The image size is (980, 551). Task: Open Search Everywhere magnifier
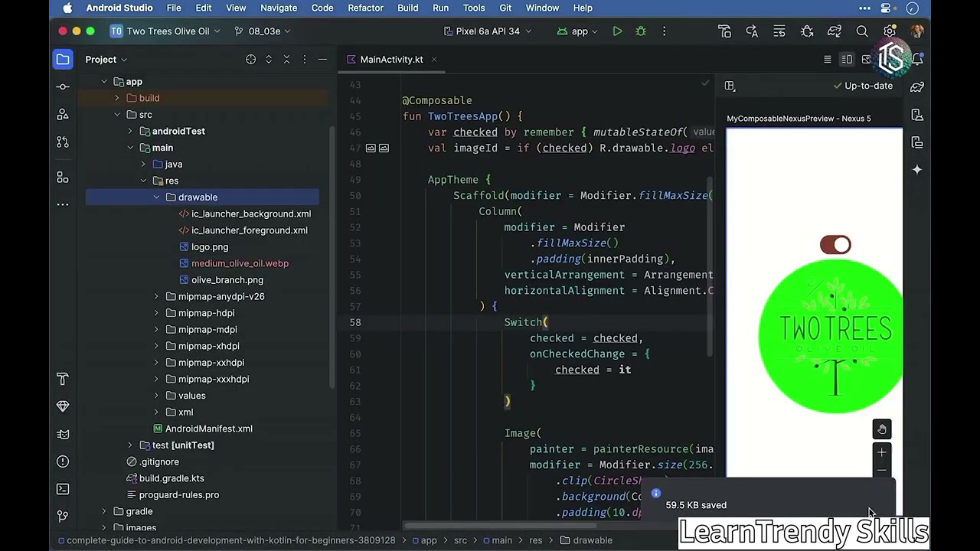coord(862,31)
